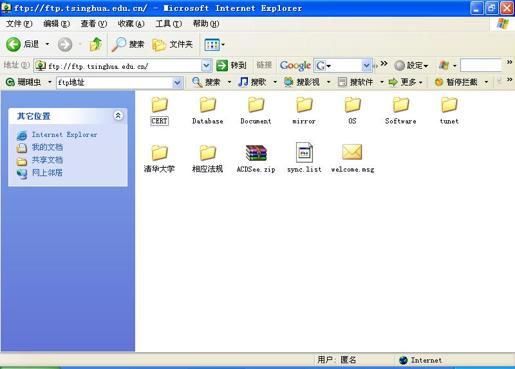Screen dimensions: 515x369
Task: Click the Views icon button
Action: click(x=212, y=45)
